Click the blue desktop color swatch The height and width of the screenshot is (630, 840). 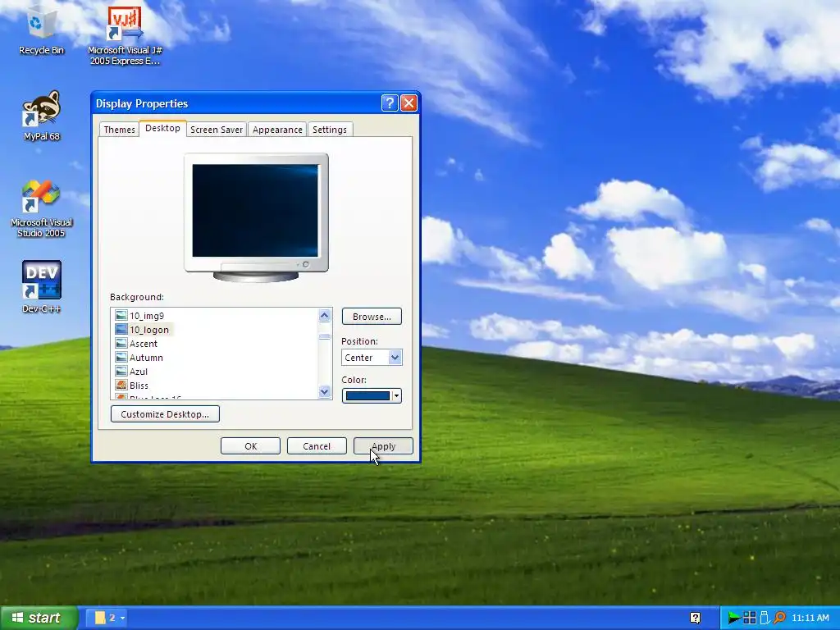pos(367,396)
